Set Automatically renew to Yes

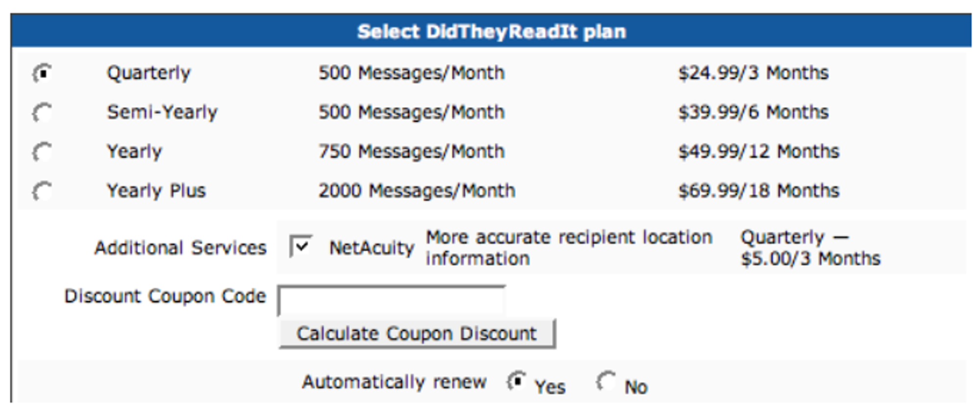[x=516, y=382]
